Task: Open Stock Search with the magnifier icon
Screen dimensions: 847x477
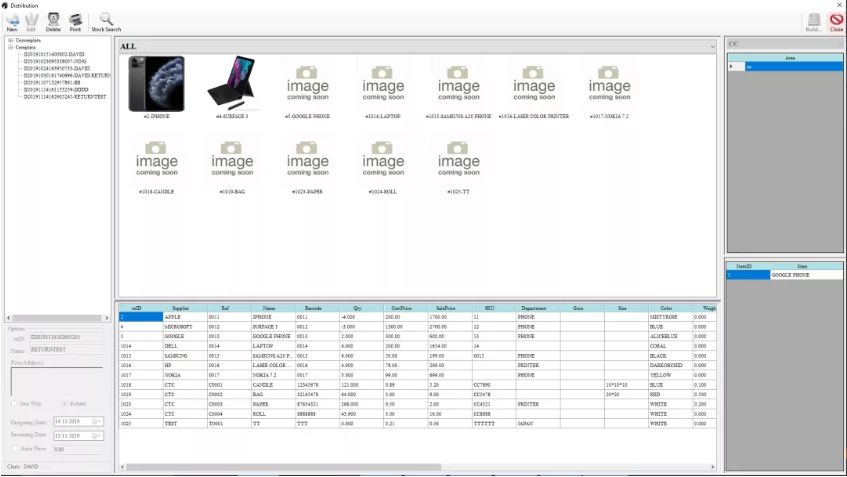Action: 106,20
